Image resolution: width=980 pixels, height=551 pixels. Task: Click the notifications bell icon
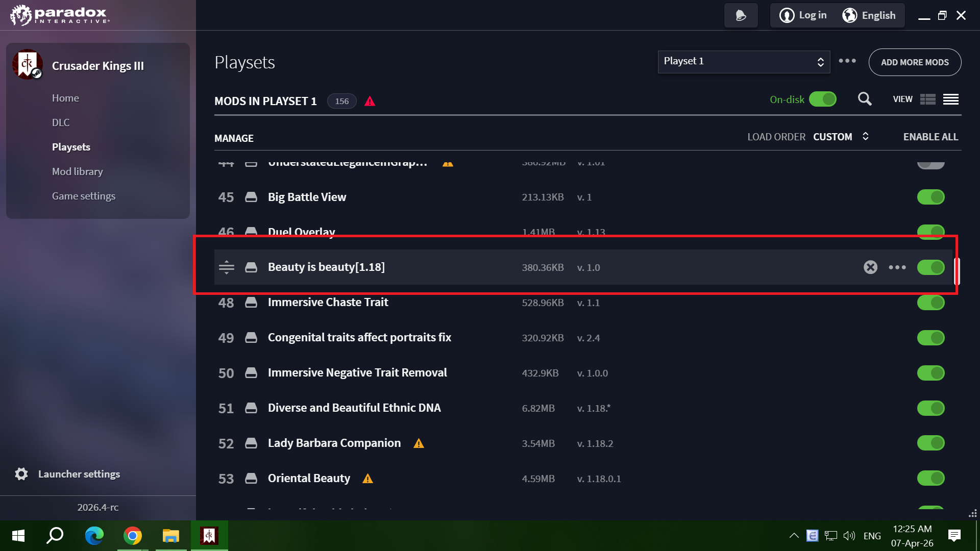click(x=741, y=15)
